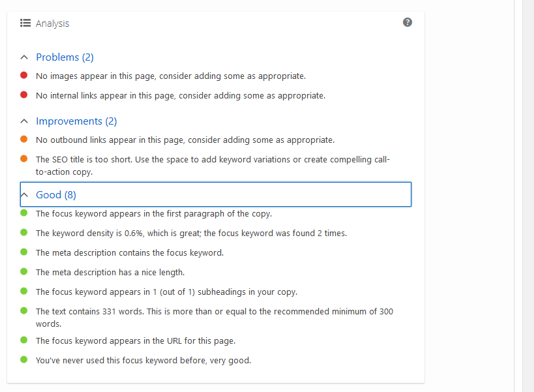Select 'focus keyword appears in the URL' item
The width and height of the screenshot is (534, 392).
point(136,341)
